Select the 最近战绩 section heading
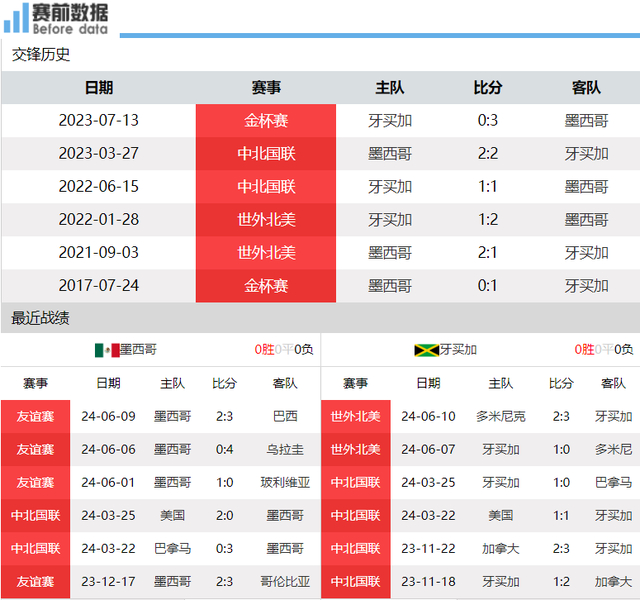This screenshot has height=600, width=640. (x=40, y=318)
